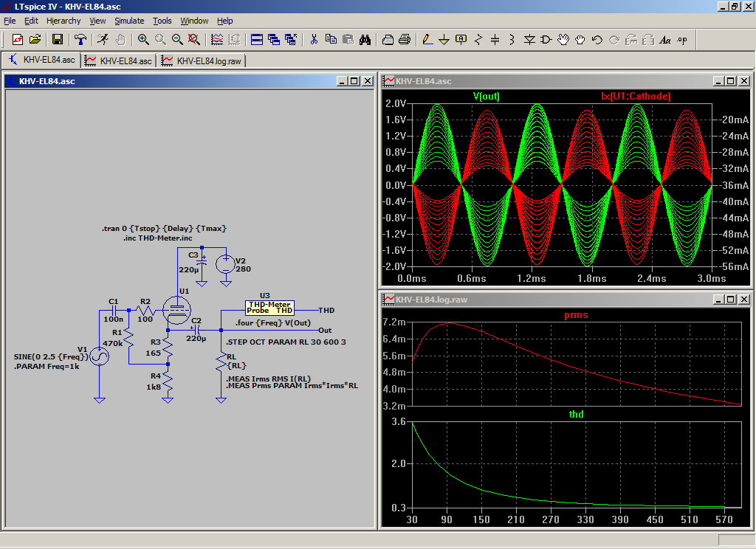756x549 pixels.
Task: Click the THD-Meter U3 component block
Action: point(269,307)
